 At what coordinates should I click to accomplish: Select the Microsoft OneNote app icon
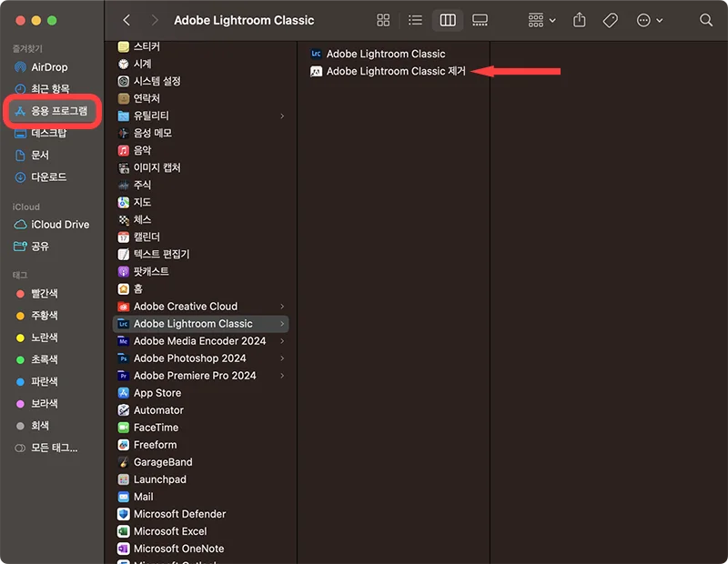tap(123, 549)
